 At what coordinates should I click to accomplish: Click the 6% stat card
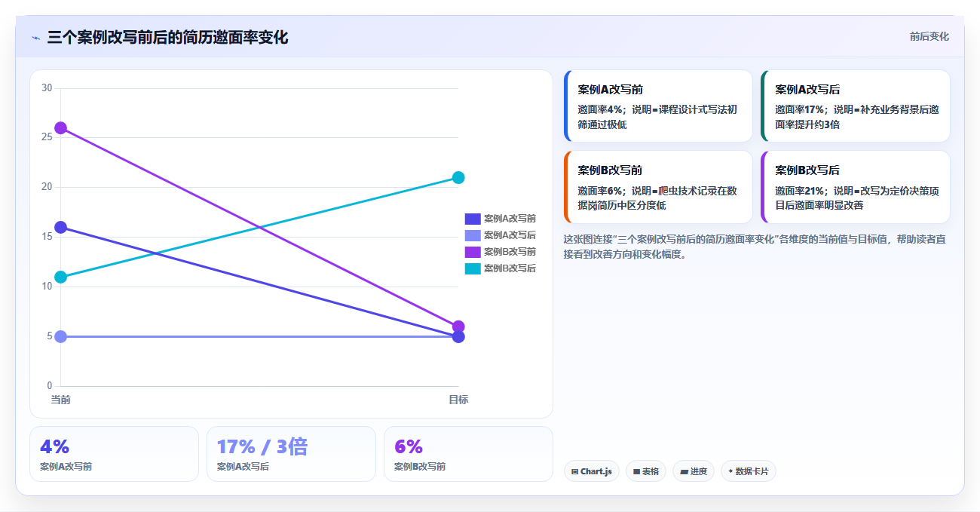point(468,454)
